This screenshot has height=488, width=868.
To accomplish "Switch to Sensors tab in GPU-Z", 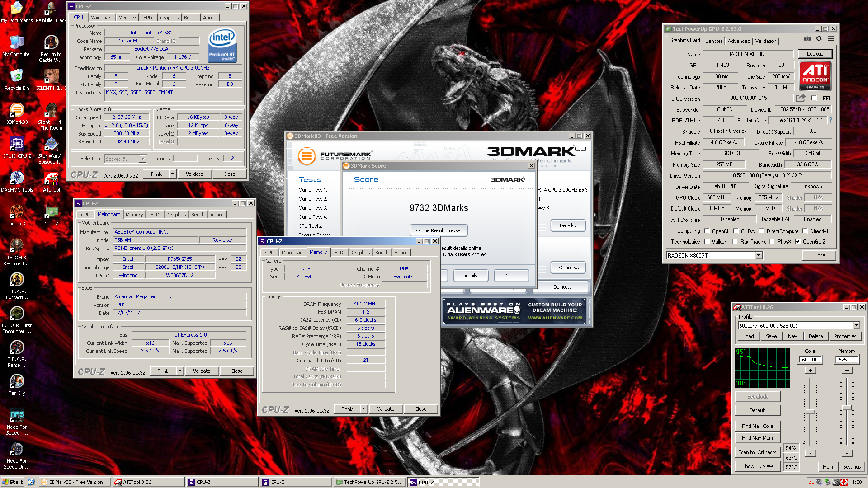I will (714, 41).
